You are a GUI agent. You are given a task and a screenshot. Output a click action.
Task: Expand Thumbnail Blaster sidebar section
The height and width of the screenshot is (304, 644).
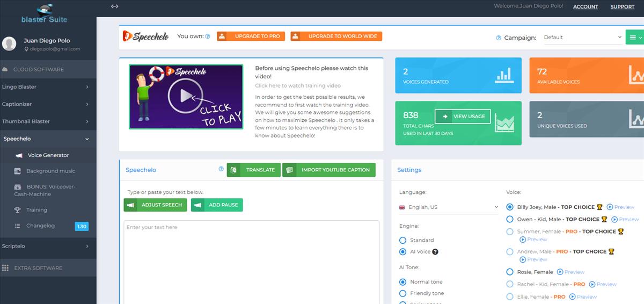(48, 121)
